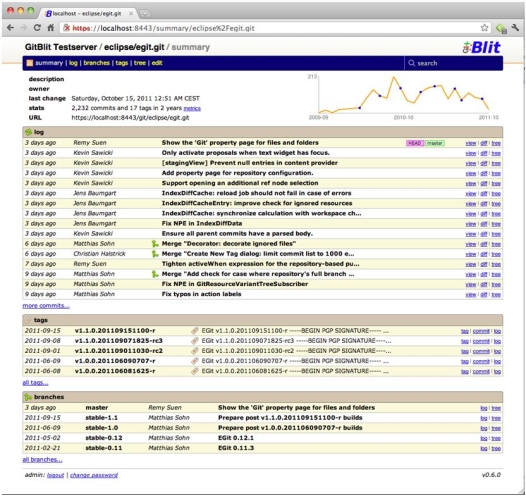Open the tags page in navigation bar
Viewport: 526px width, 496px height.
122,63
